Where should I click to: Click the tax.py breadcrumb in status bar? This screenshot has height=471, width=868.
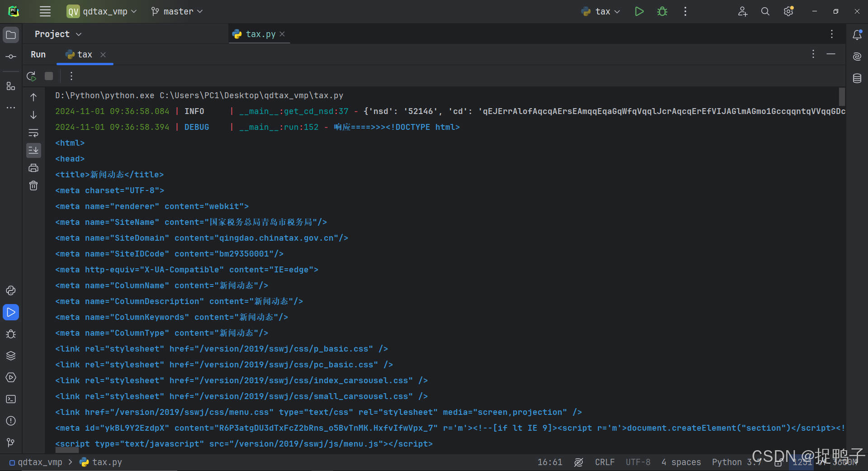[101, 462]
